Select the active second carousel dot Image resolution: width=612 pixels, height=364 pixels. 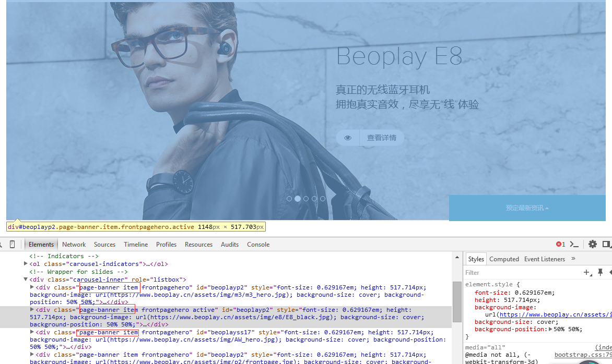pyautogui.click(x=298, y=199)
